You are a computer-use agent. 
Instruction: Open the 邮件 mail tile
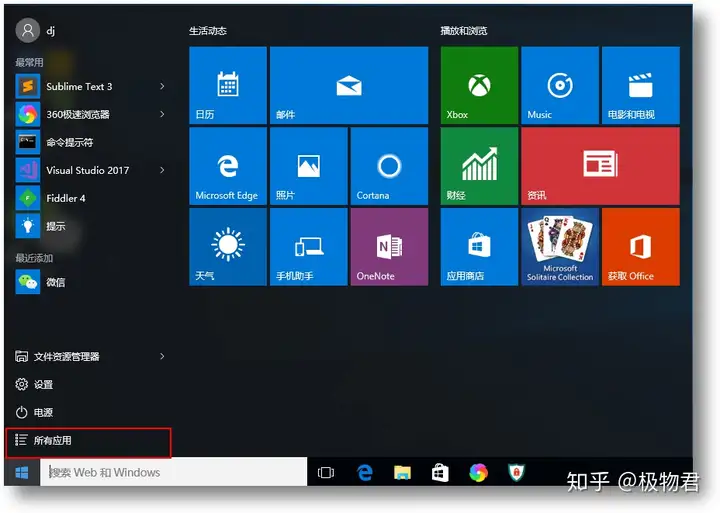(349, 85)
